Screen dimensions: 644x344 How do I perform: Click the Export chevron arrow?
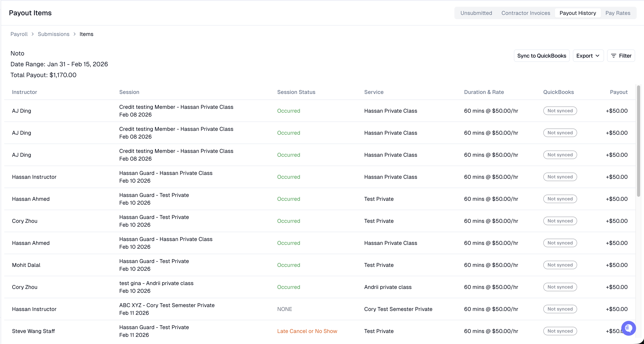[597, 56]
